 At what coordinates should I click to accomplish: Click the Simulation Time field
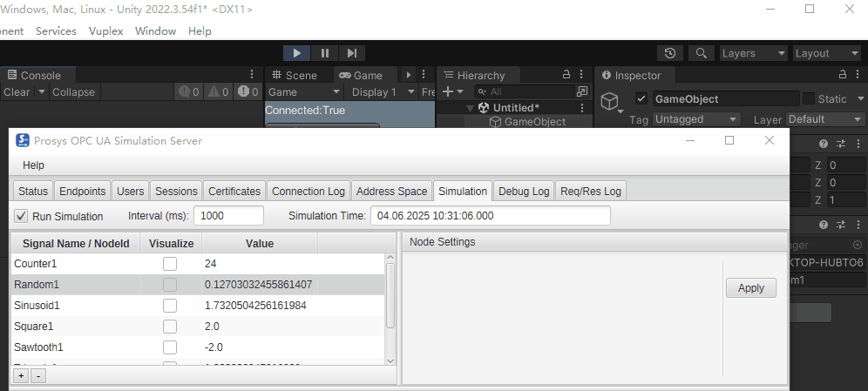[x=491, y=216]
